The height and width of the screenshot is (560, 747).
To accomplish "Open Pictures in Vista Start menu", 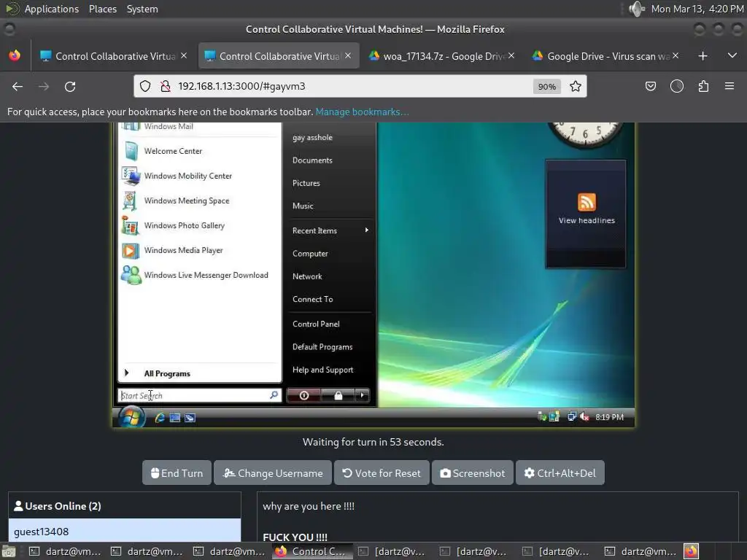I will click(x=306, y=183).
